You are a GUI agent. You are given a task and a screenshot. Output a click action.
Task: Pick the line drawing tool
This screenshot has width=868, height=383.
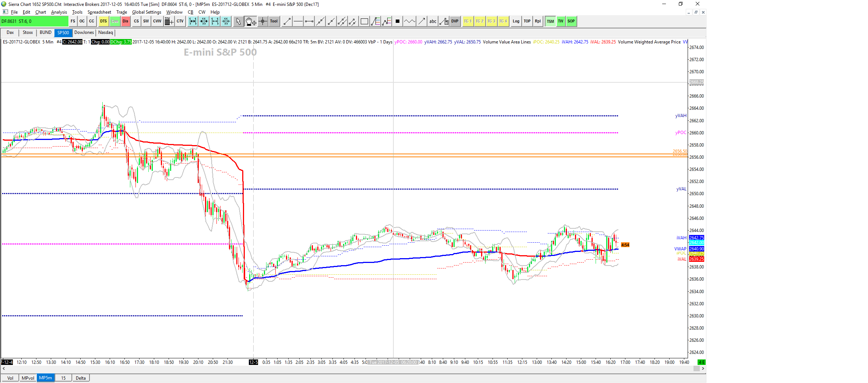(x=287, y=21)
